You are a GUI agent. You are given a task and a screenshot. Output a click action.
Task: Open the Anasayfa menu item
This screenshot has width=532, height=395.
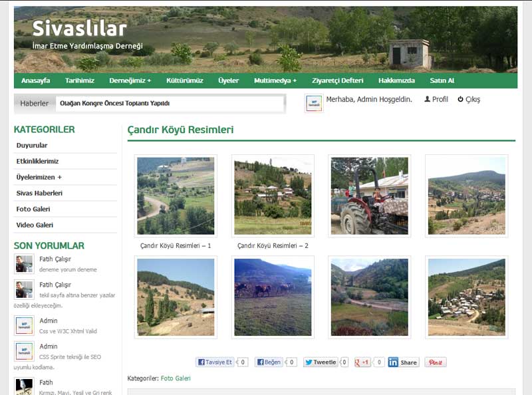tap(36, 80)
